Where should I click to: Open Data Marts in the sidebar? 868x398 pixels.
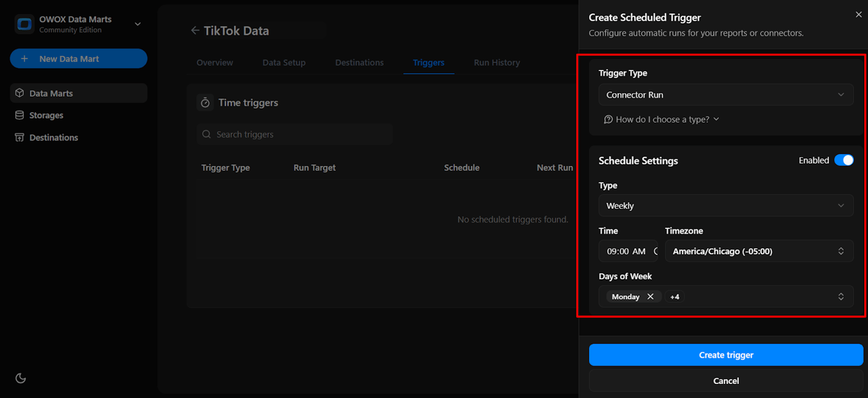tap(79, 93)
